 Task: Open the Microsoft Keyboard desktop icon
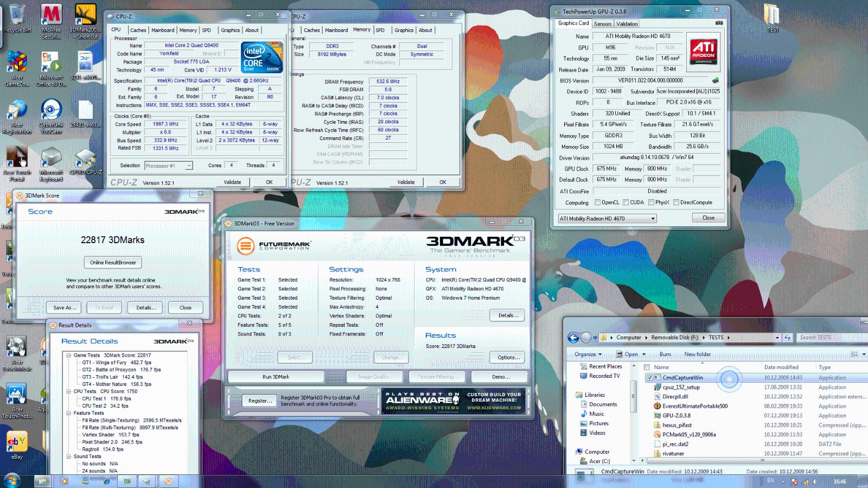pyautogui.click(x=51, y=164)
